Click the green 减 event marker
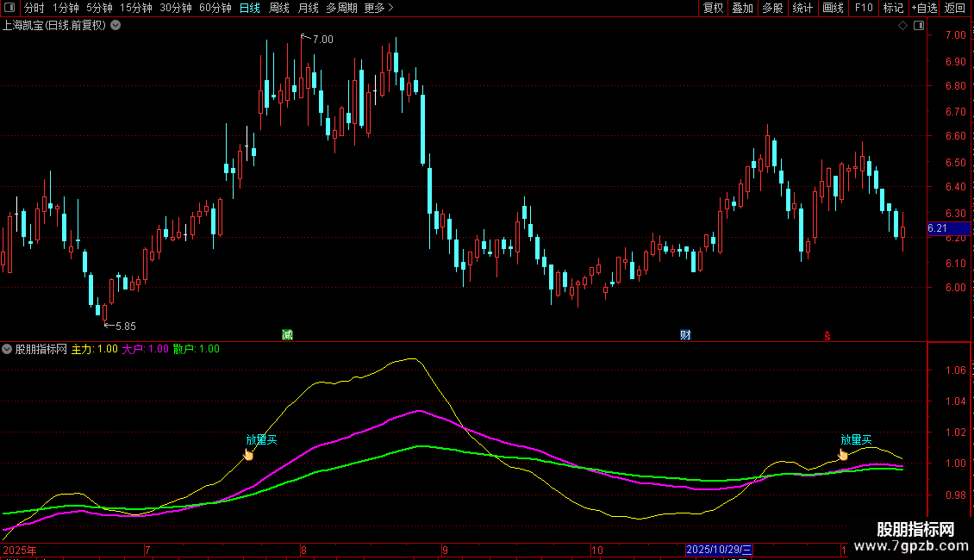Viewport: 974px width, 560px height. pos(287,334)
